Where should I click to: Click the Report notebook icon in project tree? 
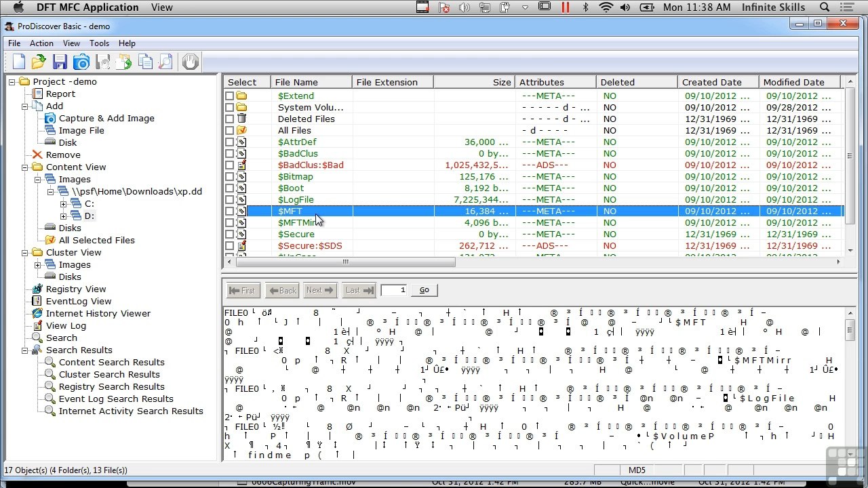[38, 94]
